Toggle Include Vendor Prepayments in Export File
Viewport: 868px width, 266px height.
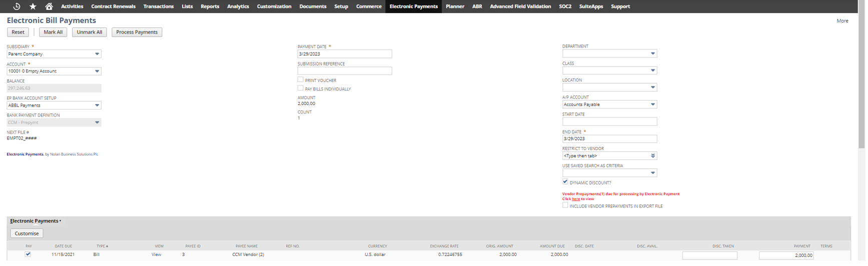(x=565, y=205)
